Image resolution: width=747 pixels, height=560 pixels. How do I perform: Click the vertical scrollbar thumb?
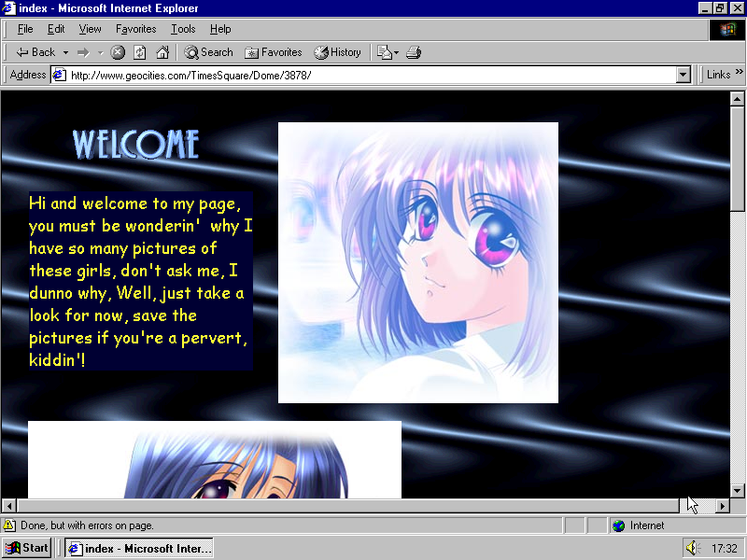pyautogui.click(x=737, y=159)
